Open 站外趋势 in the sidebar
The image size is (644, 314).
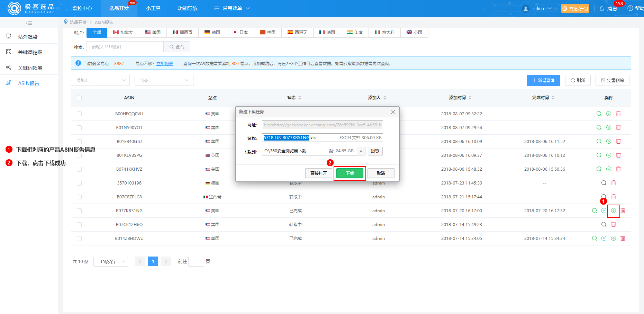pos(29,37)
